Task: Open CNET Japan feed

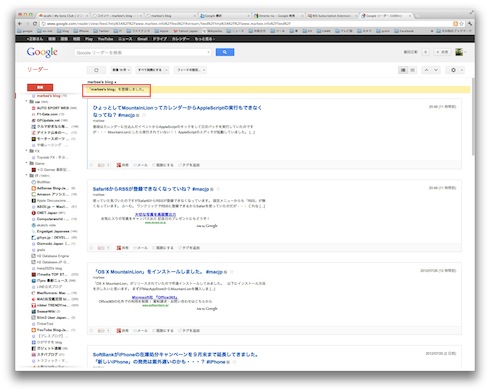Action: (x=49, y=213)
